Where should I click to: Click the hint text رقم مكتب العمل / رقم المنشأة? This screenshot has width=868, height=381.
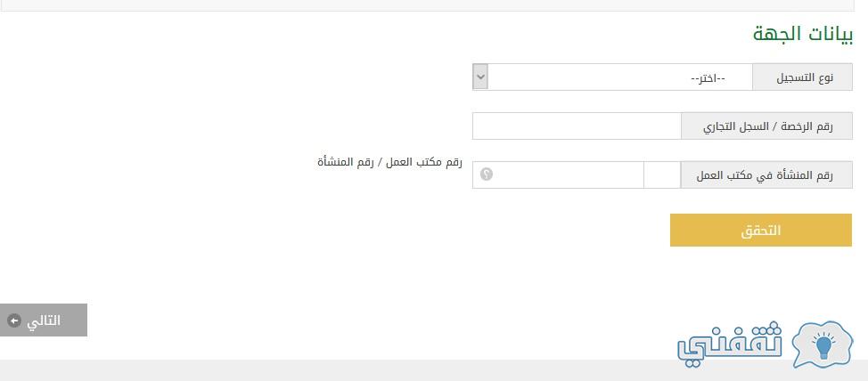click(x=389, y=162)
